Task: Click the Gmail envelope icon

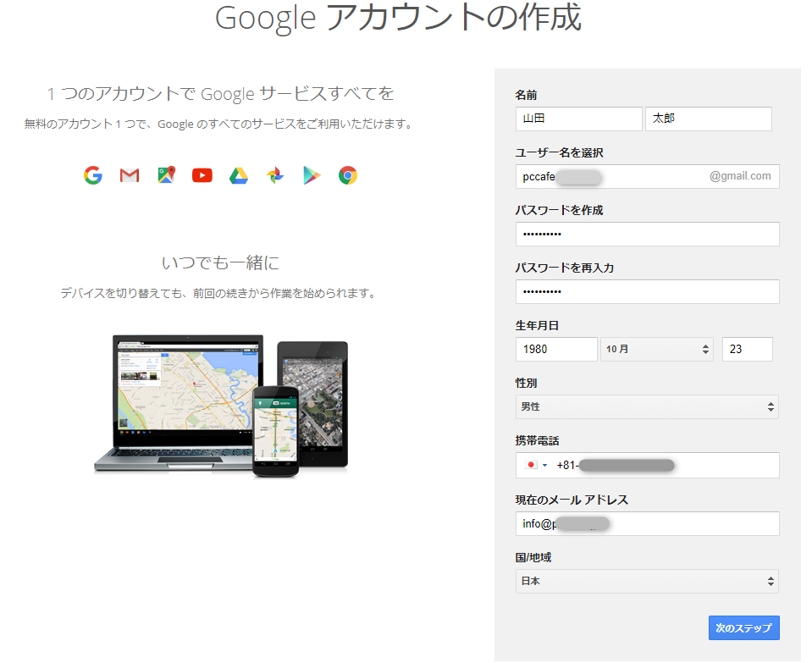Action: pos(130,175)
